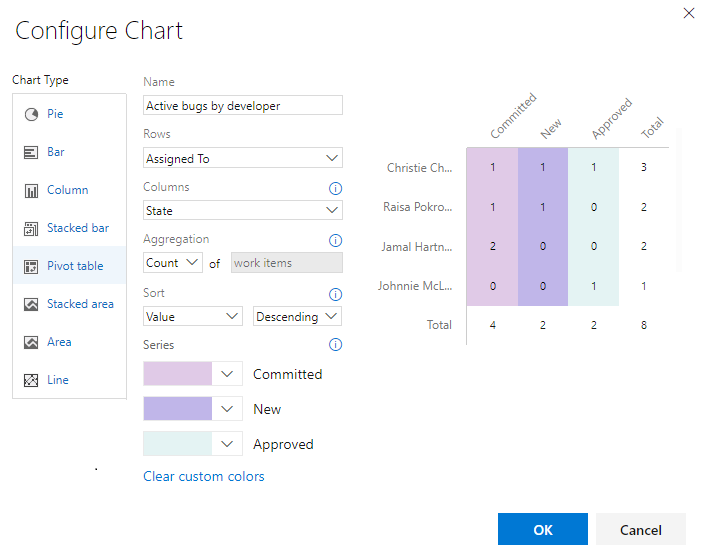701x555 pixels.
Task: Click the Pie chart icon
Action: tap(31, 114)
